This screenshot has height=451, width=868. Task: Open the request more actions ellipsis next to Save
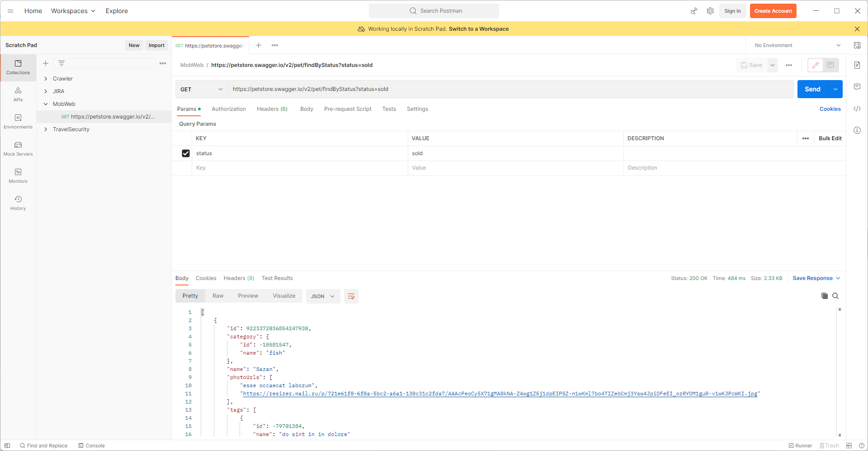click(x=789, y=65)
